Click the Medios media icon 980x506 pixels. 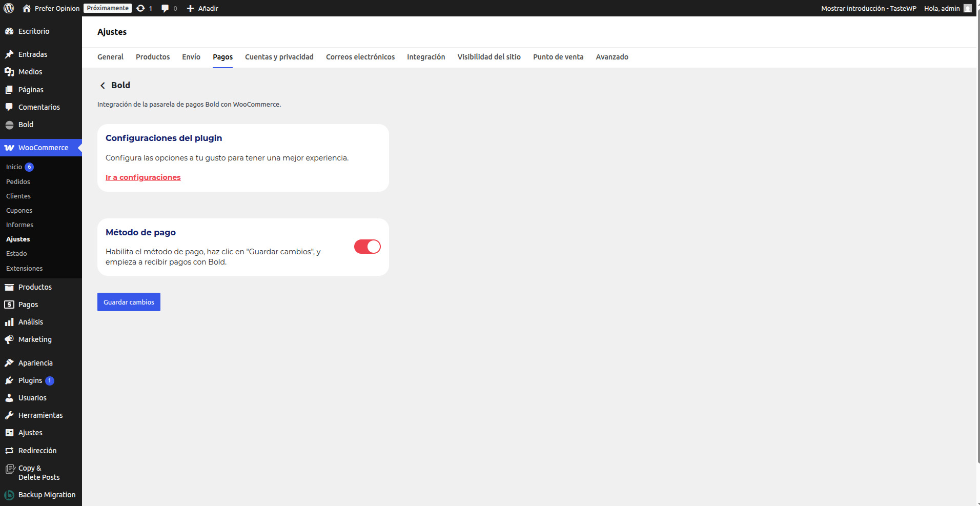point(9,72)
